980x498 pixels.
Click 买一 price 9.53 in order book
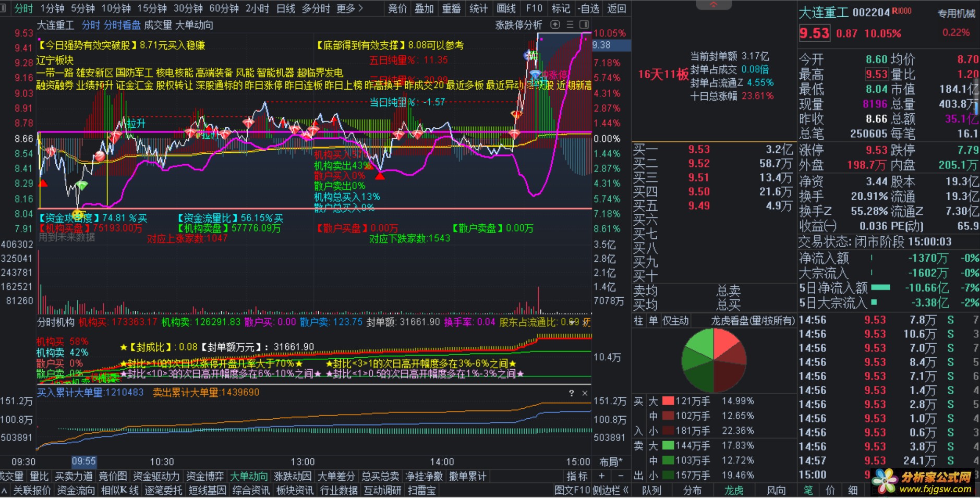point(699,149)
